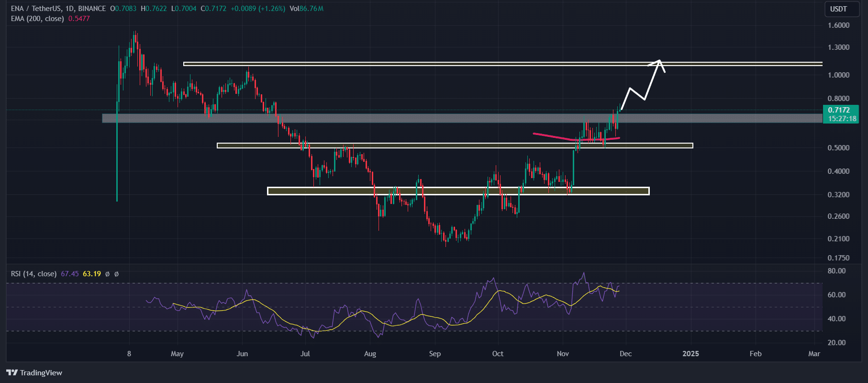Image resolution: width=868 pixels, height=383 pixels.
Task: Click the 8 date label on time axis
Action: [129, 354]
